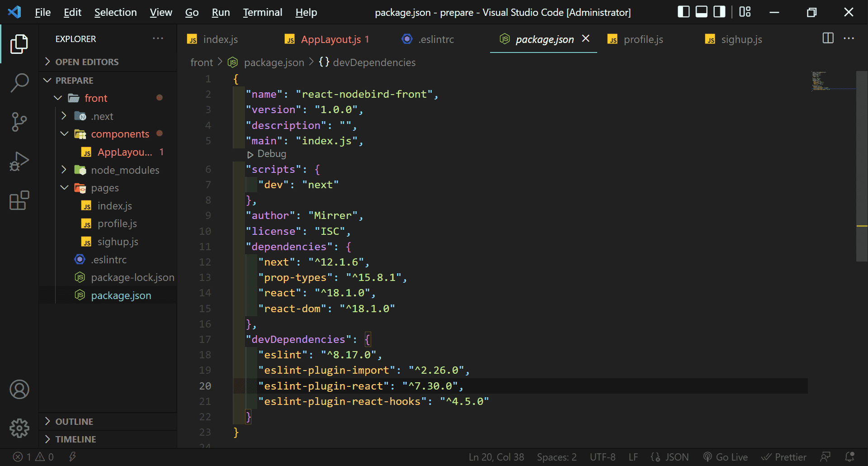This screenshot has width=868, height=466.
Task: Open package-lock.json in the explorer
Action: [x=132, y=277]
